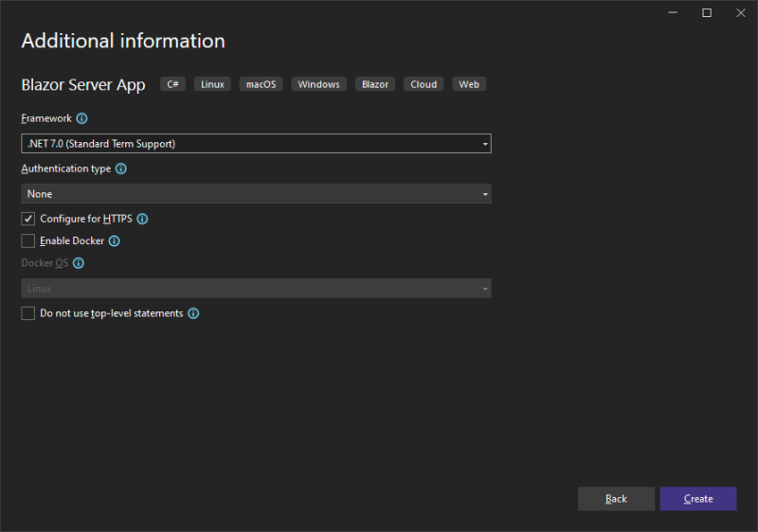Click the Linux tag
758x532 pixels.
point(212,84)
